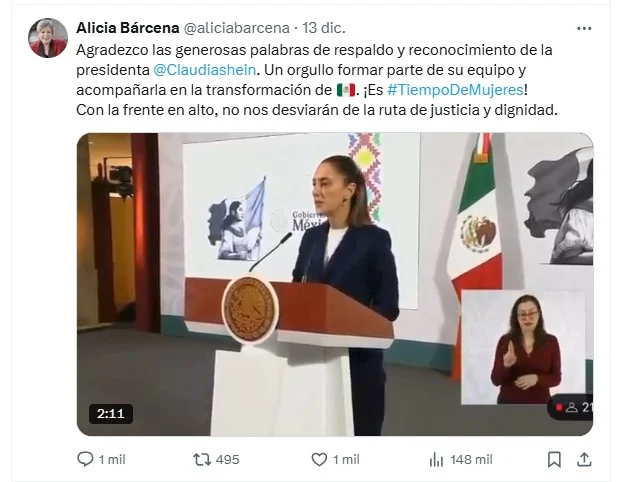Screen dimensions: 624x482
Task: Click the 1 mil likes count
Action: 346,460
